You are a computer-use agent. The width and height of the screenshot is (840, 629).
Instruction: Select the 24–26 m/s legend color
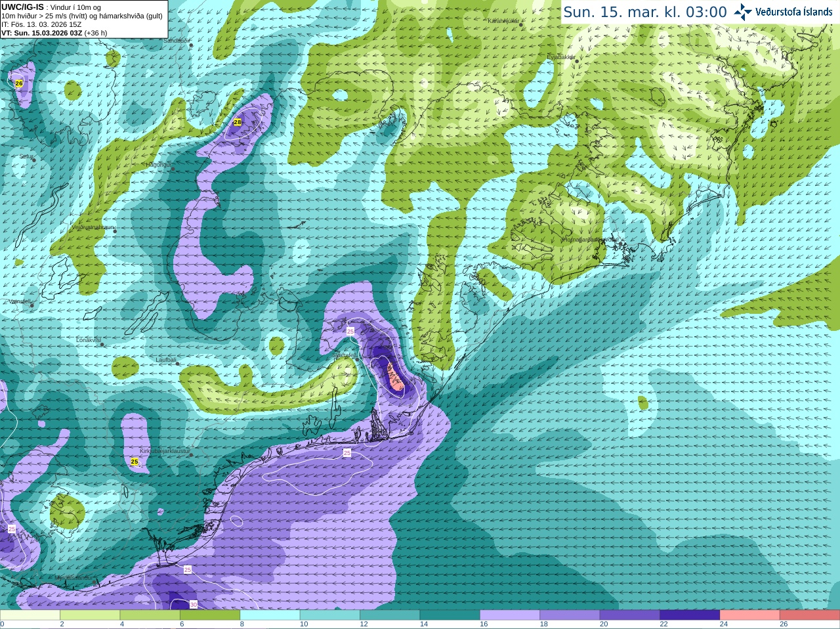point(749,615)
